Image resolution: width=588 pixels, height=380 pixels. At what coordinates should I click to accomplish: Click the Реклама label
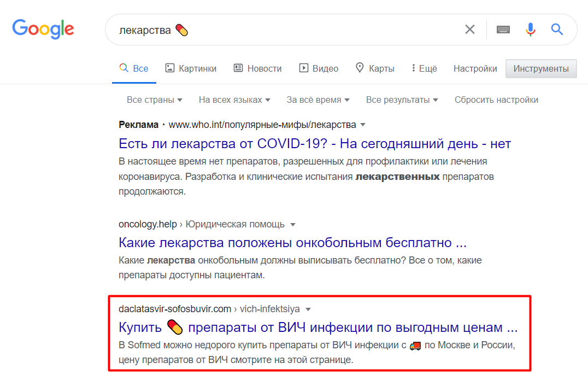(x=138, y=125)
